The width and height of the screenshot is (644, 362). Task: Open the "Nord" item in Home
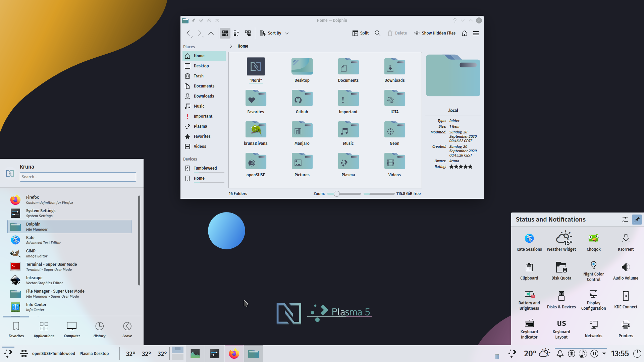point(256,70)
